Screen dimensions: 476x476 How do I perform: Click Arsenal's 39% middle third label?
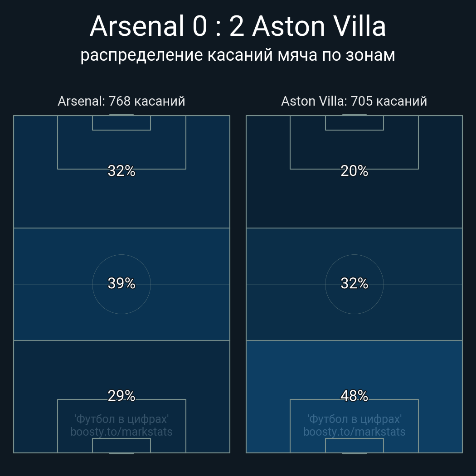[x=121, y=283]
